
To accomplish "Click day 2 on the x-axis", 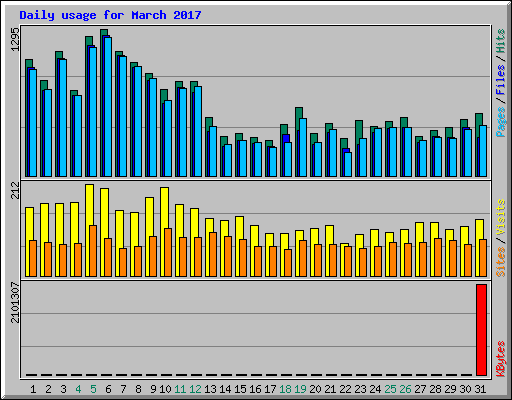I will 48,389.
